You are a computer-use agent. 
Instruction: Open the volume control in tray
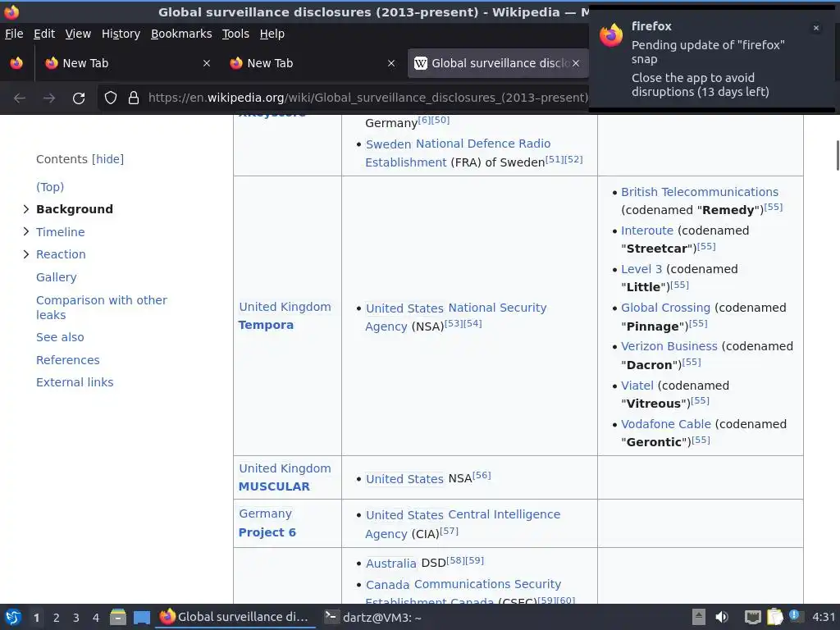(x=722, y=617)
